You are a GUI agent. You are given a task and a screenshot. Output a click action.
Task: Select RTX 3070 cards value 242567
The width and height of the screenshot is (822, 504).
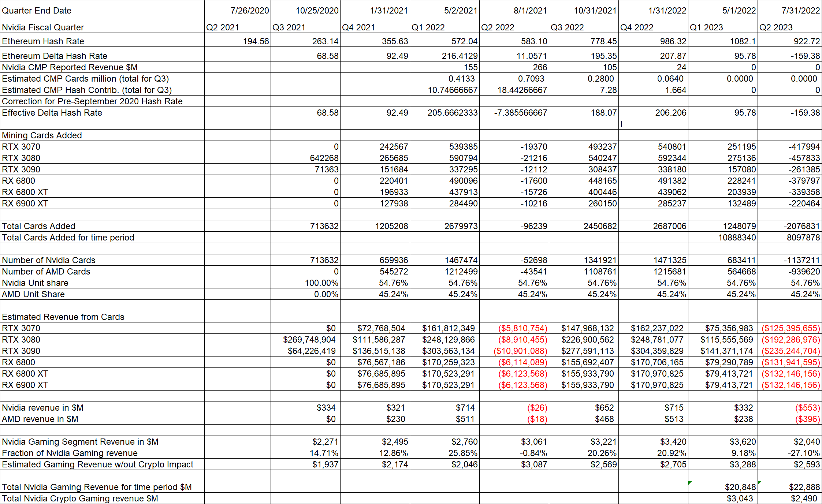coord(375,146)
